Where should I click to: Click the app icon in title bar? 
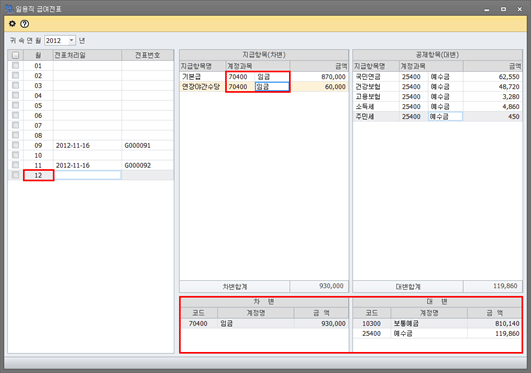click(9, 9)
